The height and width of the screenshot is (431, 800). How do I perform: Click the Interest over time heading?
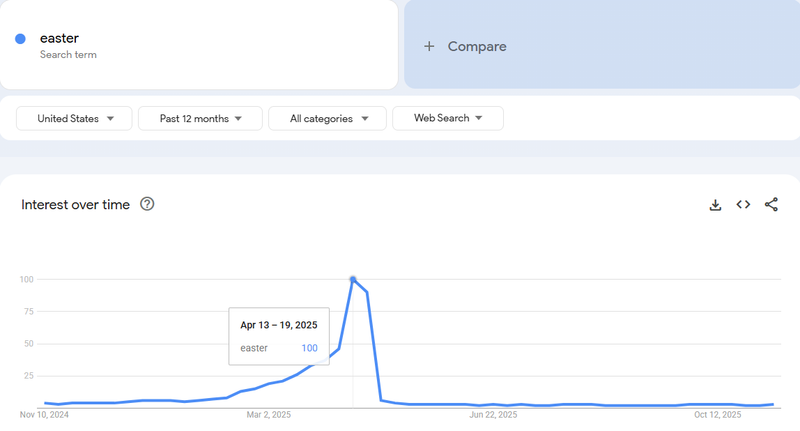coord(76,205)
